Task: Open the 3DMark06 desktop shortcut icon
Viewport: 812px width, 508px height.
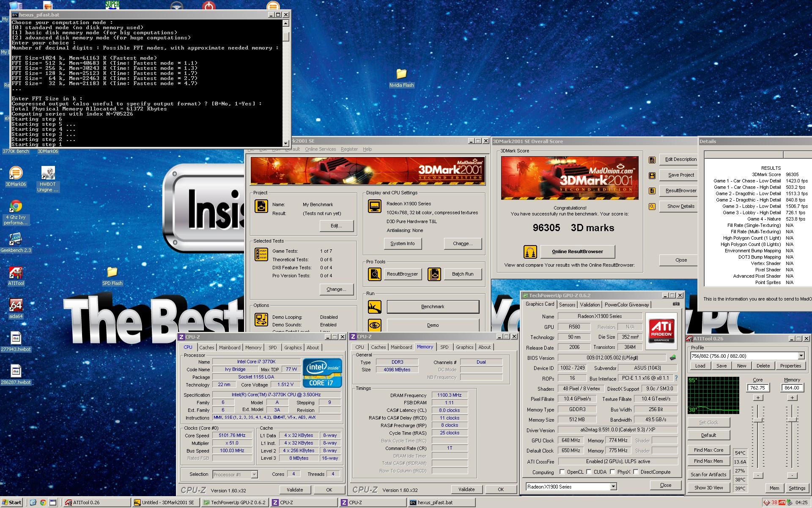Action: (16, 173)
